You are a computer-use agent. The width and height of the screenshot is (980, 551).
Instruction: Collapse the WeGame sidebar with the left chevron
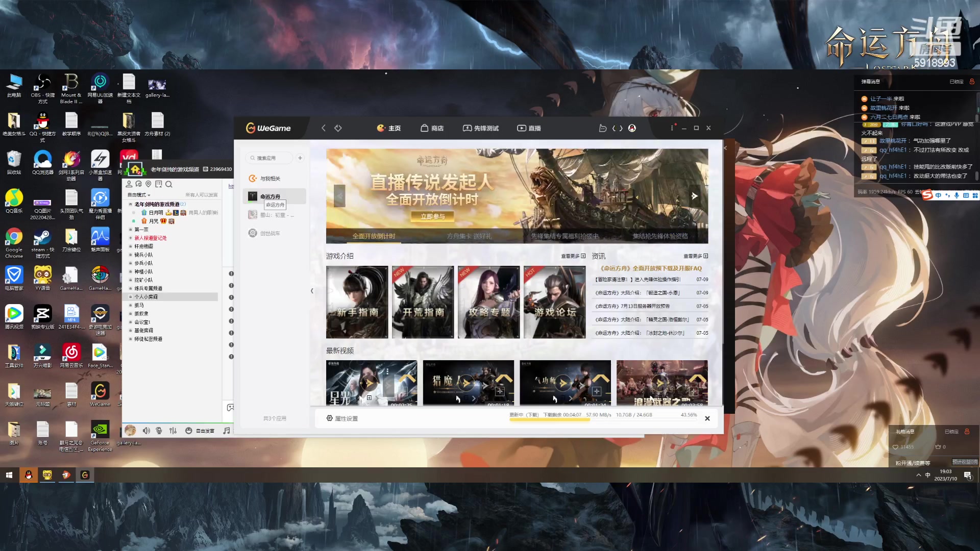point(312,291)
